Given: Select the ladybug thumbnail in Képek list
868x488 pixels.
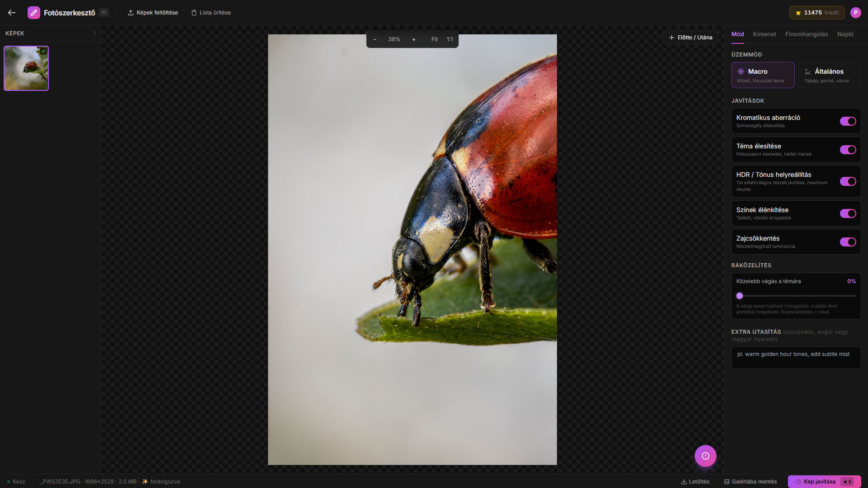Looking at the screenshot, I should pyautogui.click(x=26, y=68).
